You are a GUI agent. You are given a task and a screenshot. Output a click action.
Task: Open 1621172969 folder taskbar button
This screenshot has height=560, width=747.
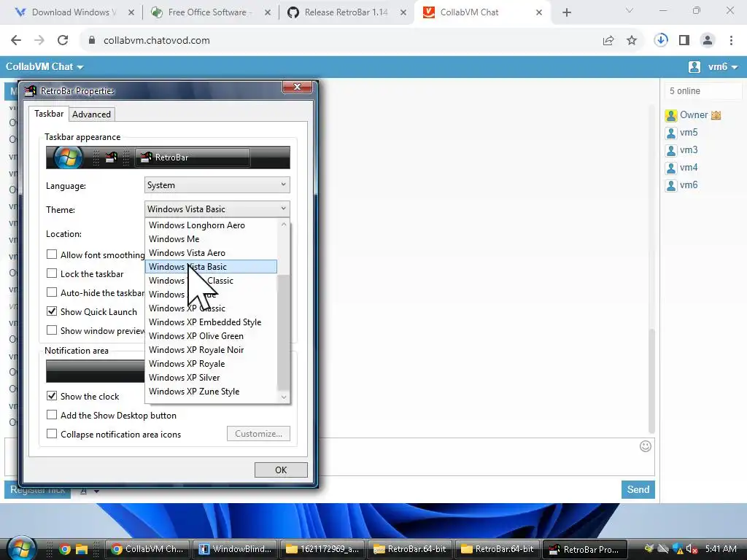point(323,549)
